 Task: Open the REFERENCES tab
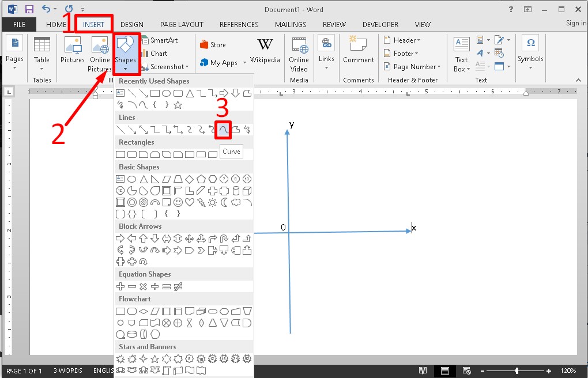tap(239, 25)
